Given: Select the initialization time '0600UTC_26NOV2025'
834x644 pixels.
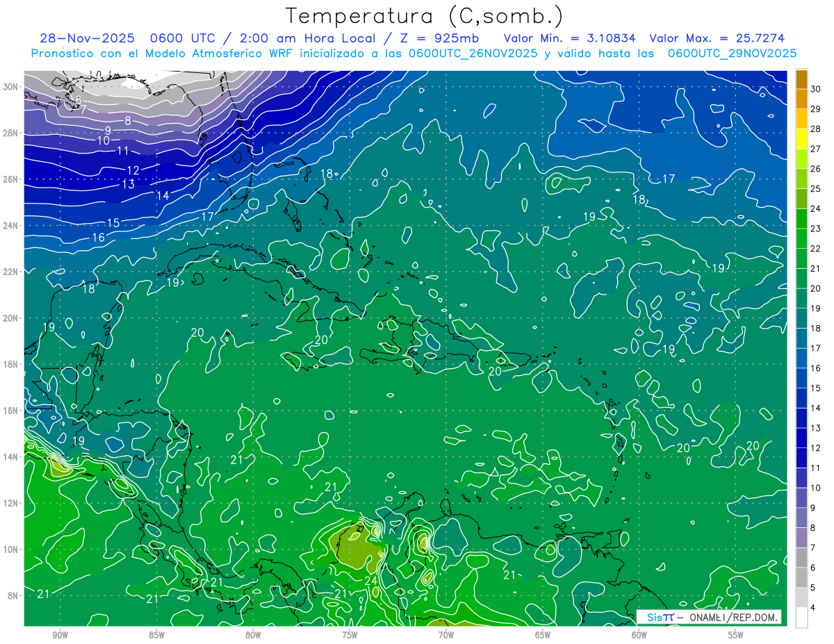Looking at the screenshot, I should coord(473,53).
